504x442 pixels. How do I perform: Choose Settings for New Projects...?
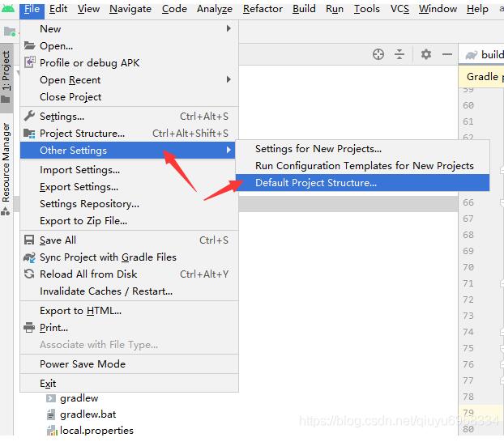pyautogui.click(x=362, y=149)
